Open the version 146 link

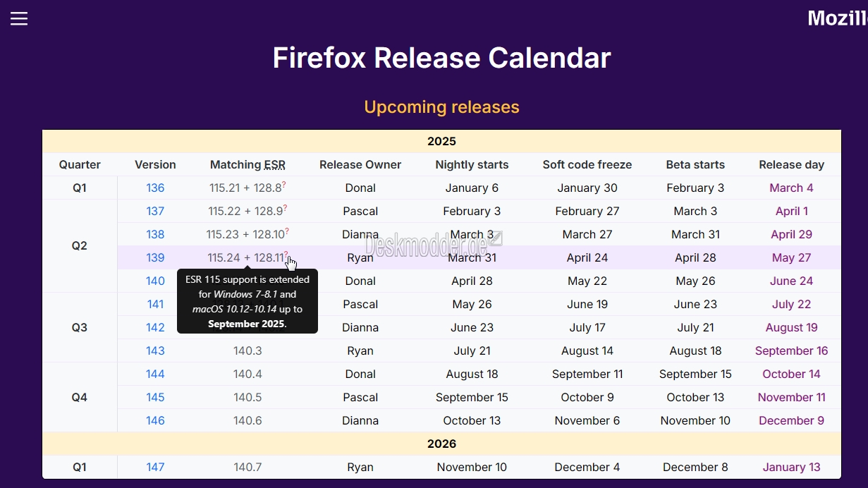click(155, 420)
